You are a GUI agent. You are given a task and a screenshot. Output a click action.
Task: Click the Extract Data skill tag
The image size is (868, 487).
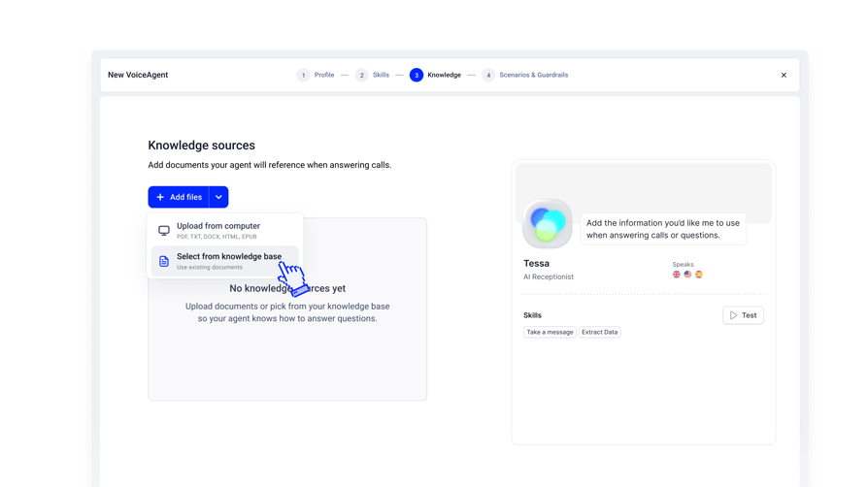[x=599, y=332]
